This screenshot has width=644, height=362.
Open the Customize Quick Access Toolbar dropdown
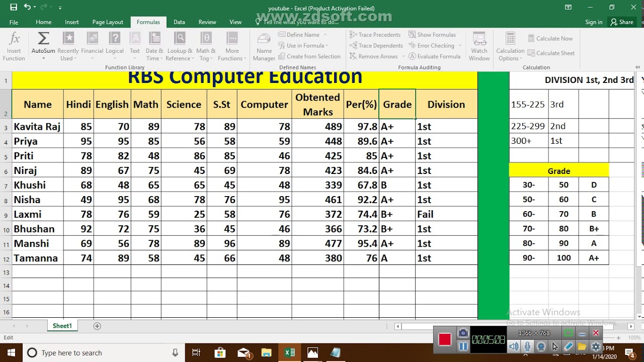[x=60, y=8]
